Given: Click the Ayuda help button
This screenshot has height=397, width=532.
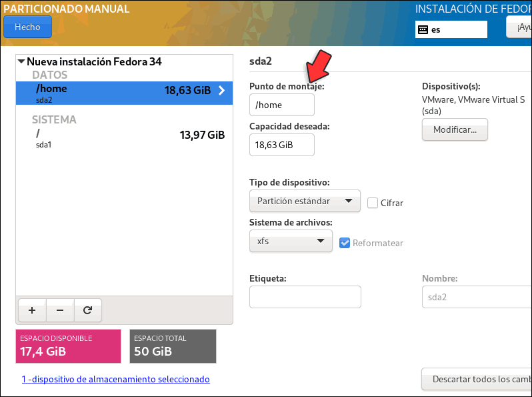Looking at the screenshot, I should (x=519, y=27).
